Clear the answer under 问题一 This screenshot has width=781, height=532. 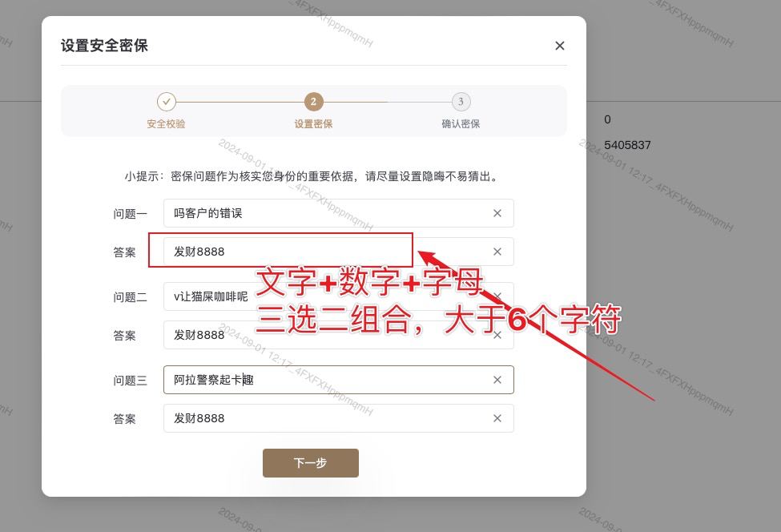497,252
